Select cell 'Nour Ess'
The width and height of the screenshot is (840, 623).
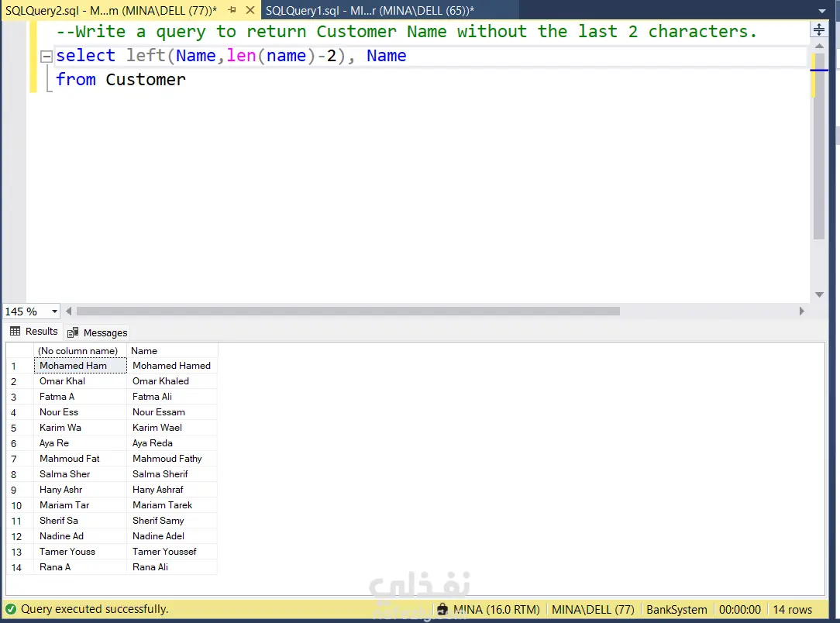coord(81,412)
